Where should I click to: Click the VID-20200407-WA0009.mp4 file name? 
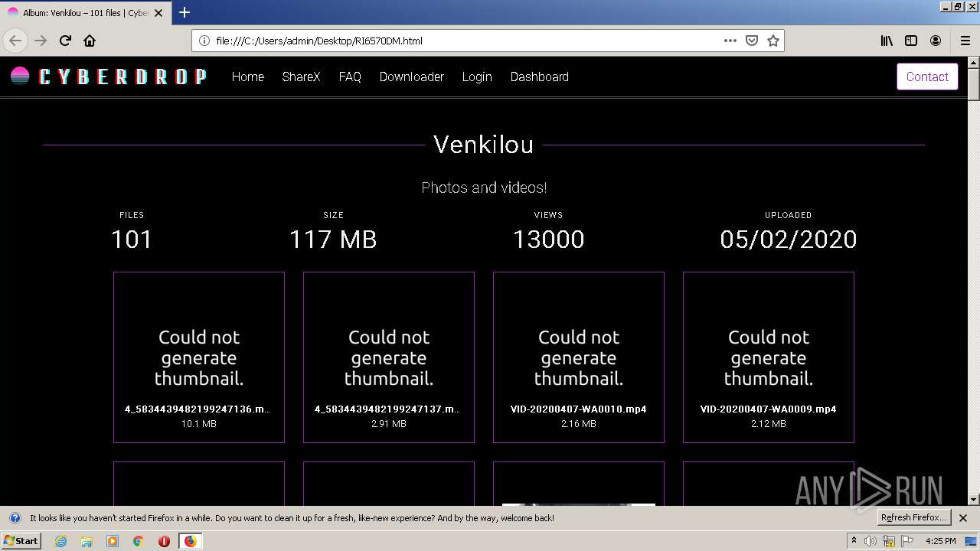[769, 409]
